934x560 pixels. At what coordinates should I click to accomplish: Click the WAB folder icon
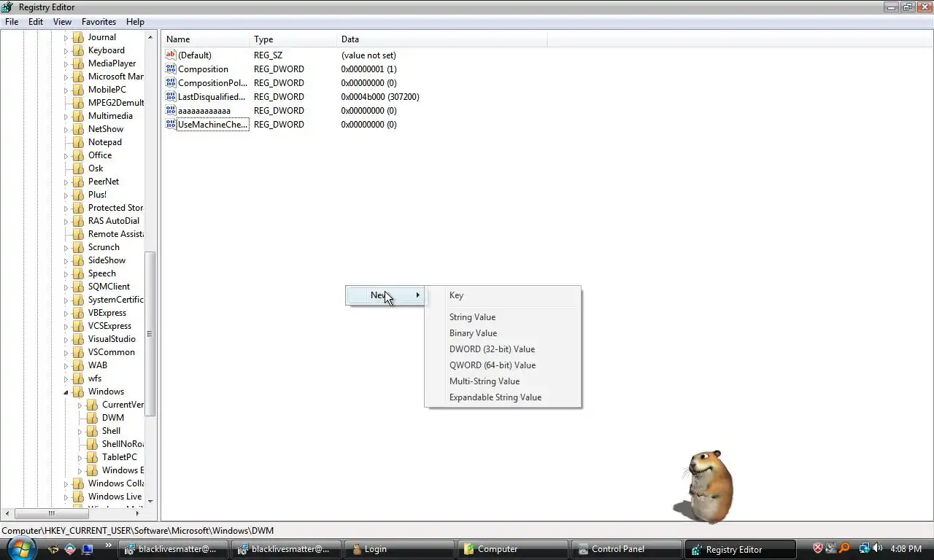pos(78,365)
